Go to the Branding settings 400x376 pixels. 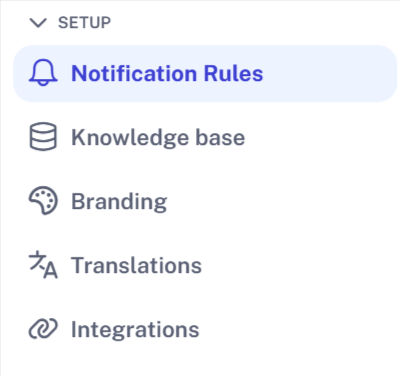tap(205, 201)
